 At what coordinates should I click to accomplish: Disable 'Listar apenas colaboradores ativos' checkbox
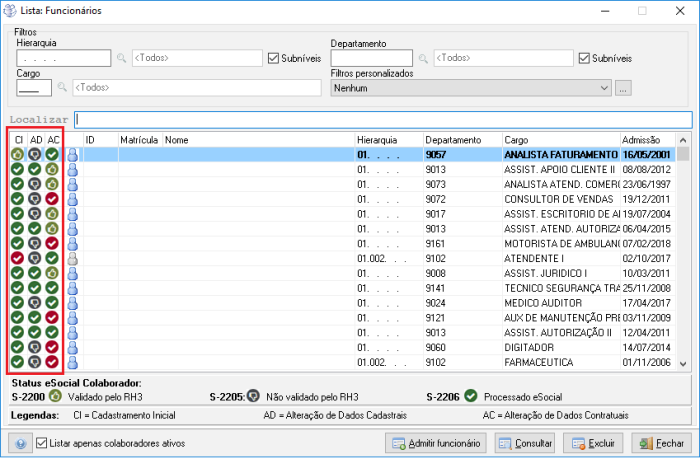pos(41,443)
